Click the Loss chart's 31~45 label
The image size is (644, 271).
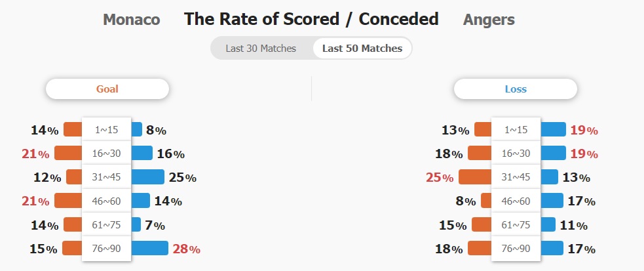(x=516, y=177)
